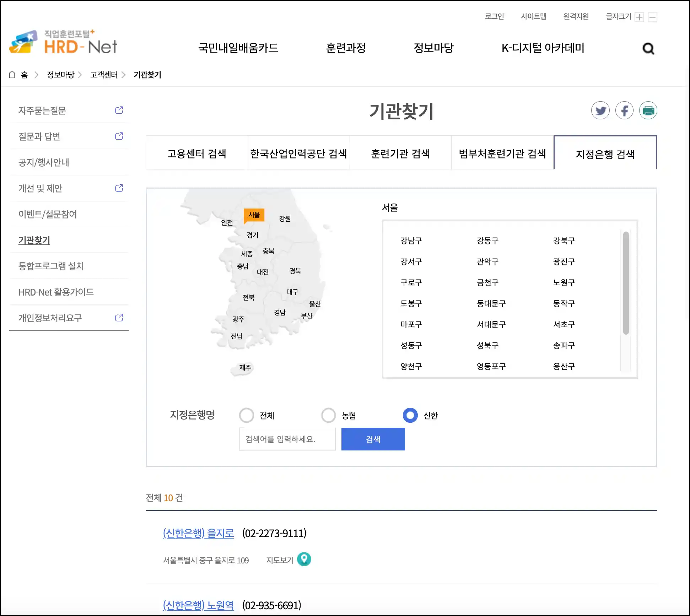Select 광주 region on map
This screenshot has width=690, height=616.
[x=238, y=319]
